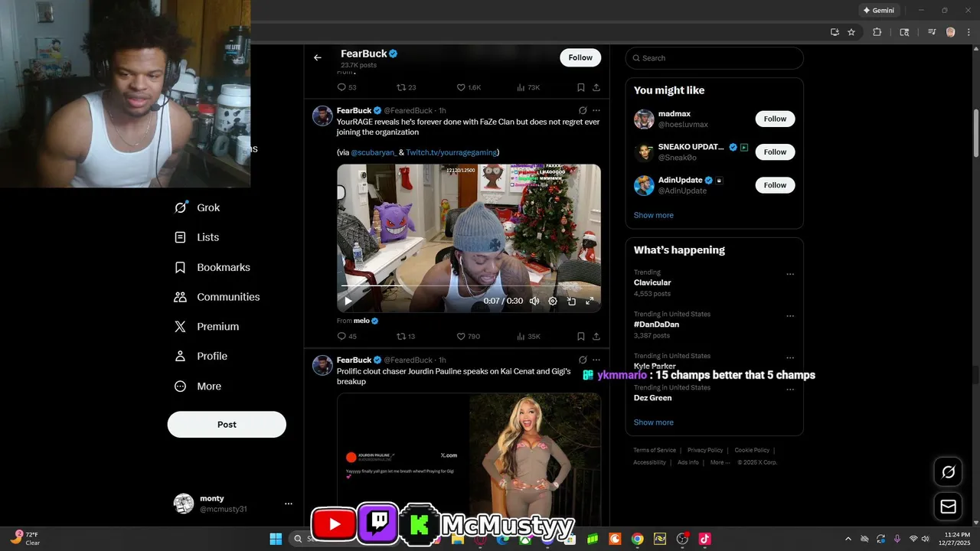This screenshot has width=980, height=551.
Task: Open Grok explain icon on Jourdin Pauline post
Action: point(583,360)
